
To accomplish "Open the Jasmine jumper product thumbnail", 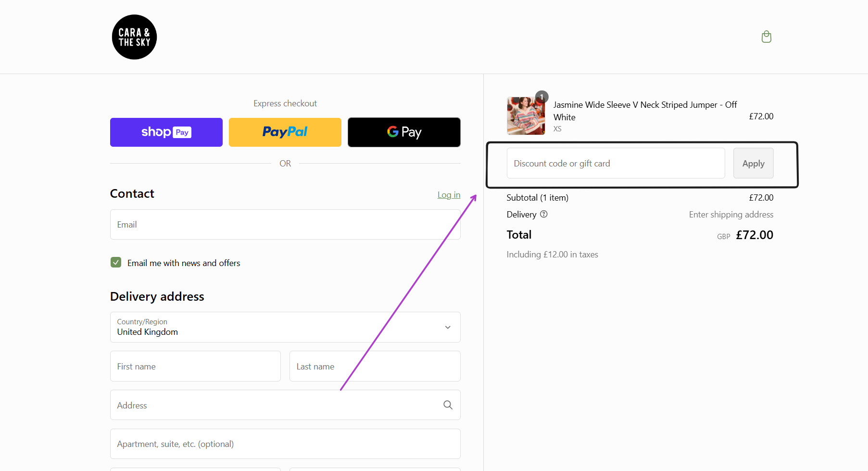I will click(526, 116).
